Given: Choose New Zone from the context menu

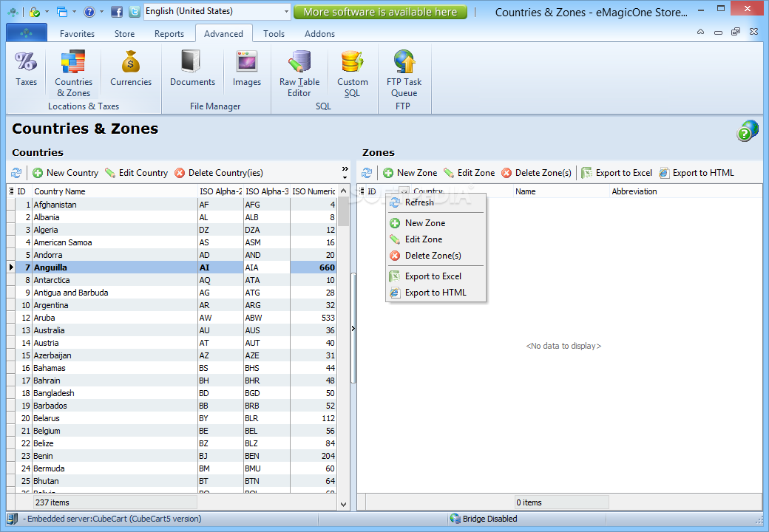Looking at the screenshot, I should coord(436,223).
